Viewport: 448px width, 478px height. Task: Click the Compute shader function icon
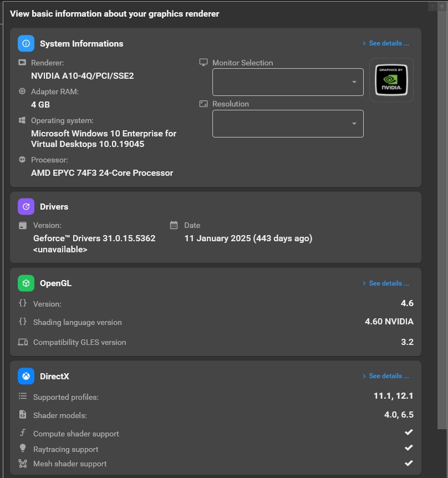click(23, 433)
